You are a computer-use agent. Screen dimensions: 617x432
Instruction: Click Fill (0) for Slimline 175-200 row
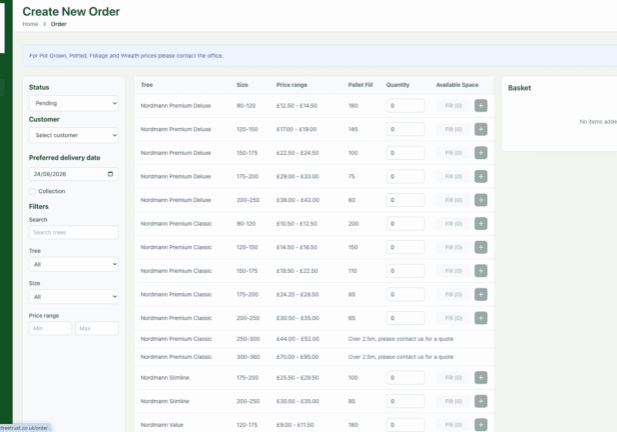click(453, 378)
